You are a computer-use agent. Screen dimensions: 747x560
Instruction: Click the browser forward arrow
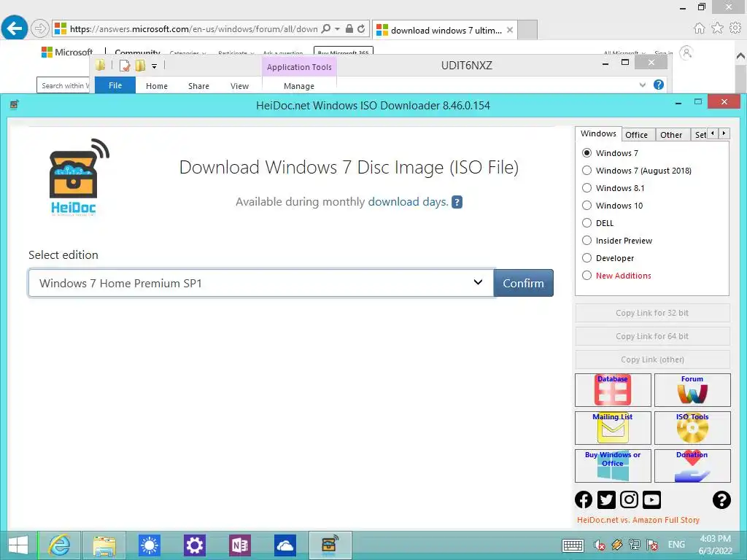[40, 28]
